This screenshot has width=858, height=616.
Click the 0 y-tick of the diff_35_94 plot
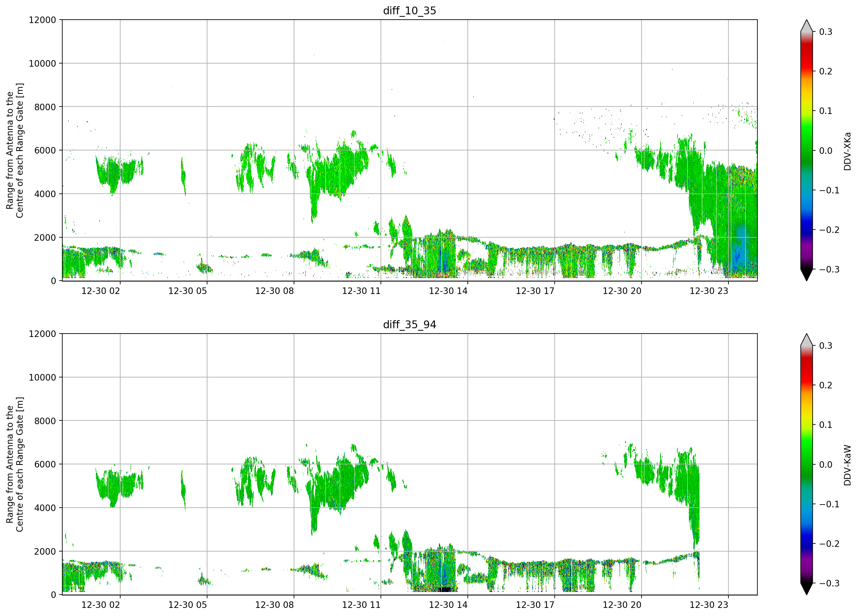pos(53,595)
